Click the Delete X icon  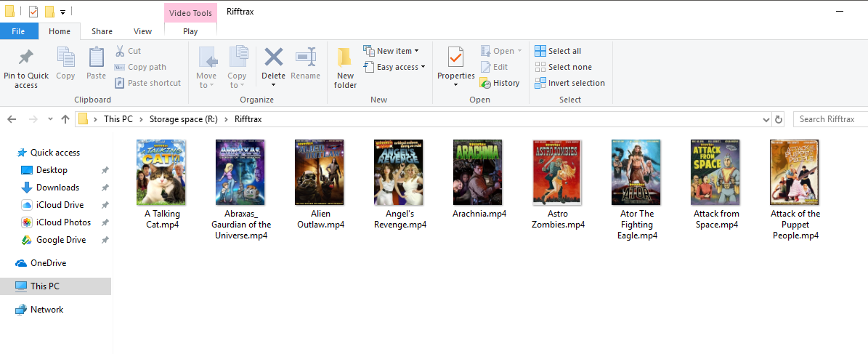273,57
